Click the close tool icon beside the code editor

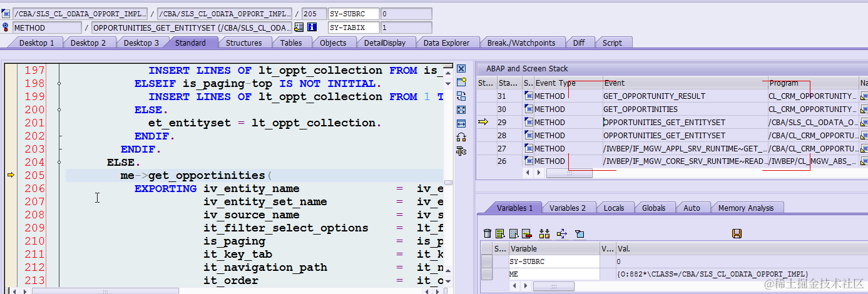tap(461, 69)
